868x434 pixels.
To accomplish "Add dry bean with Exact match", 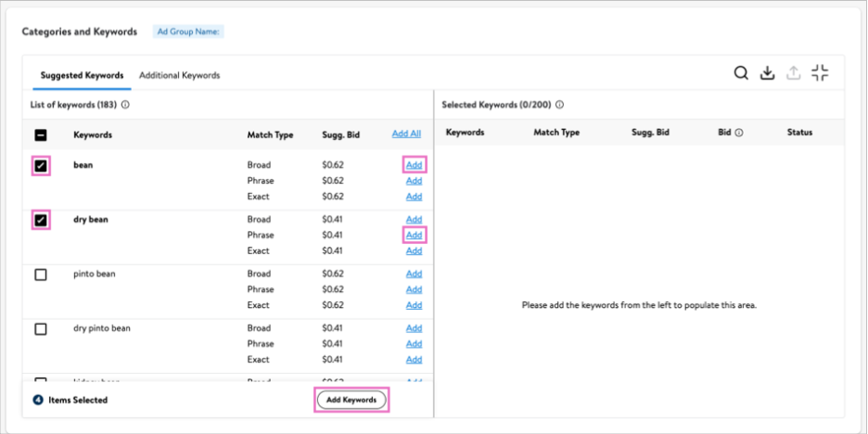I will click(x=415, y=250).
